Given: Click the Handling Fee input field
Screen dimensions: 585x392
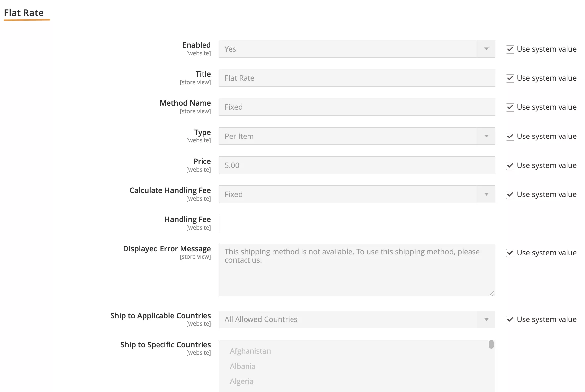Looking at the screenshot, I should pos(357,223).
